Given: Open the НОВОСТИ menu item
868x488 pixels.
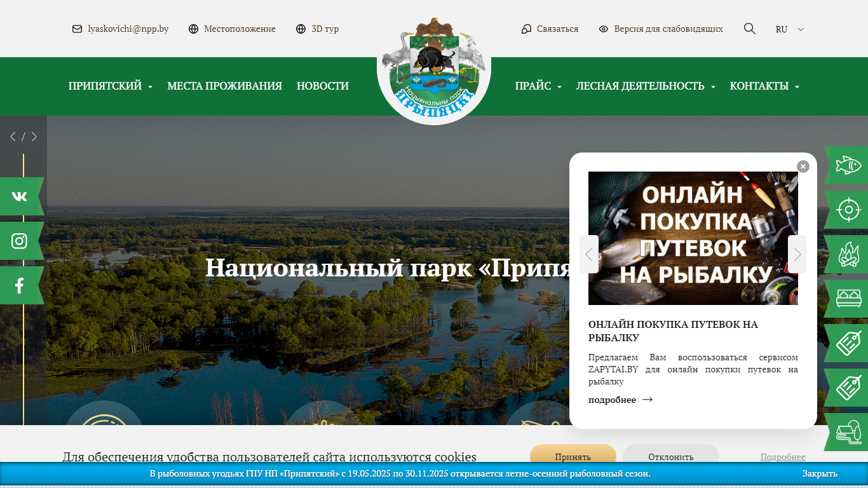Looking at the screenshot, I should pos(323,86).
